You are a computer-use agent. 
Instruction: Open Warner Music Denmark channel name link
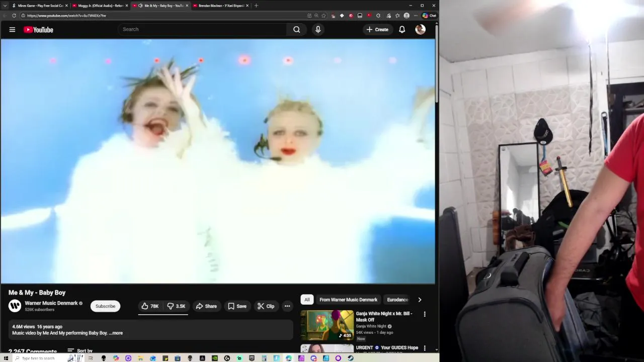(51, 303)
